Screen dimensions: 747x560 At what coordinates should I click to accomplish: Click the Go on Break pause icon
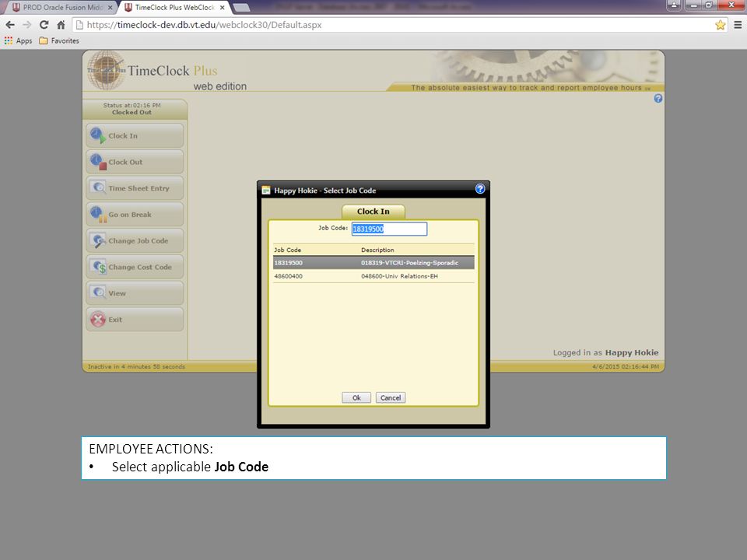coord(98,215)
